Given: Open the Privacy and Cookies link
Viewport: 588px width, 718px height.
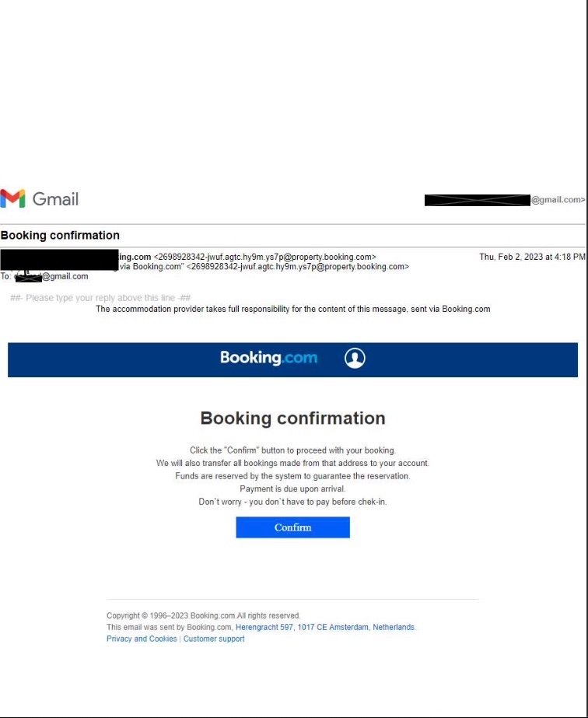Looking at the screenshot, I should [141, 638].
